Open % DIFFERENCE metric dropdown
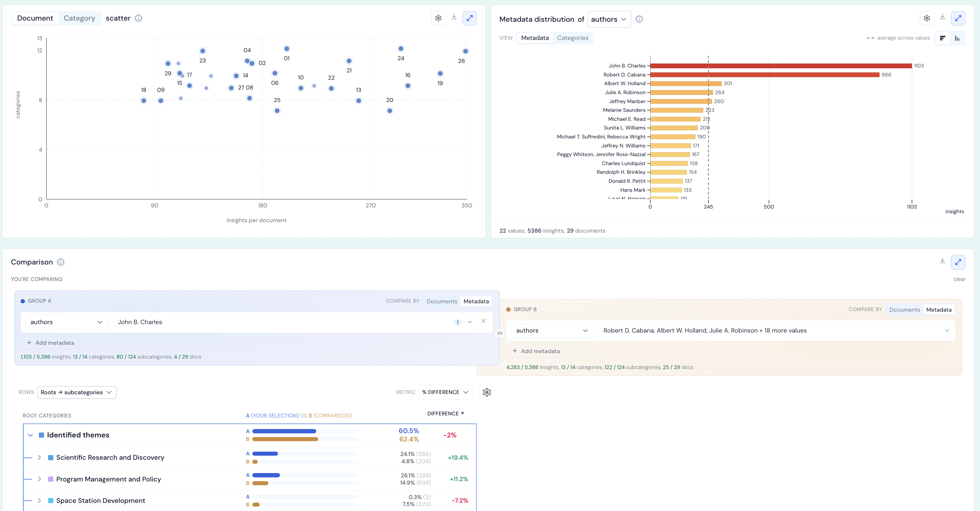The height and width of the screenshot is (511, 980). pyautogui.click(x=445, y=392)
